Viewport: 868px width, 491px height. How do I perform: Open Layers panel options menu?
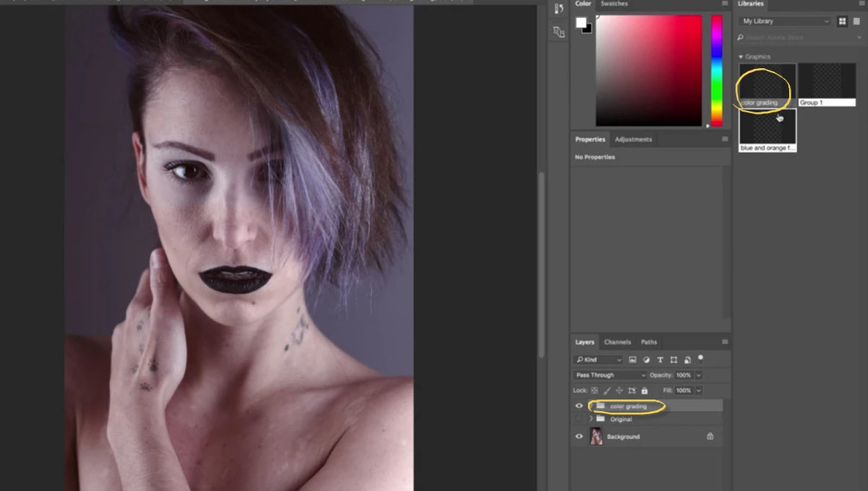click(x=724, y=342)
